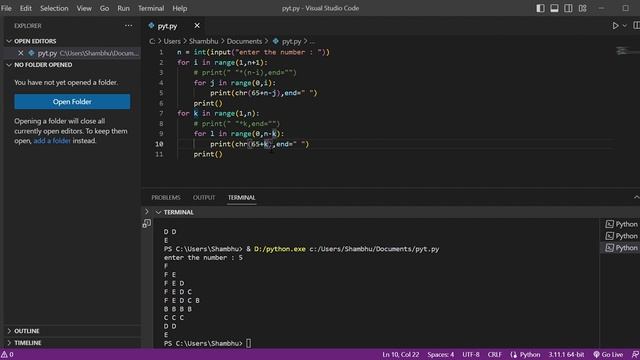Click split editor icon at top right
This screenshot has width=640, height=360.
coord(636,26)
